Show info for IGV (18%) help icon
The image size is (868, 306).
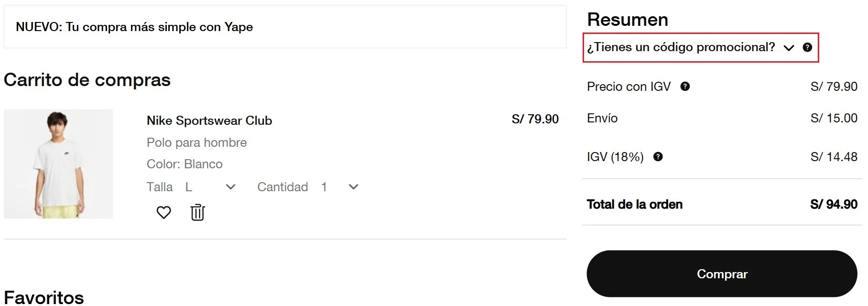tap(658, 157)
